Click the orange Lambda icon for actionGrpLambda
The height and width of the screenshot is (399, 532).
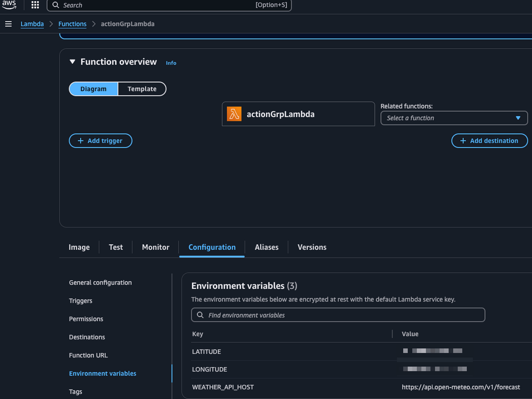tap(234, 114)
